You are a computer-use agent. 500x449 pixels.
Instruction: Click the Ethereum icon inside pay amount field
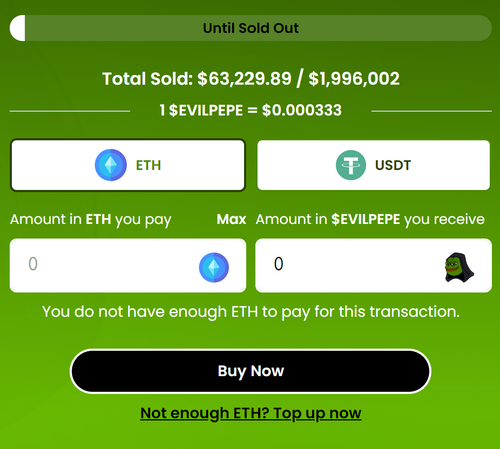214,267
